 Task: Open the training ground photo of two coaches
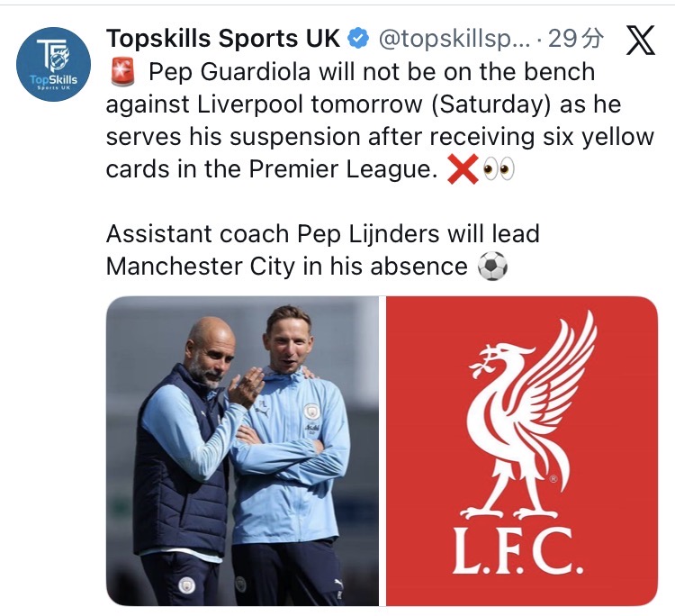coord(241,450)
